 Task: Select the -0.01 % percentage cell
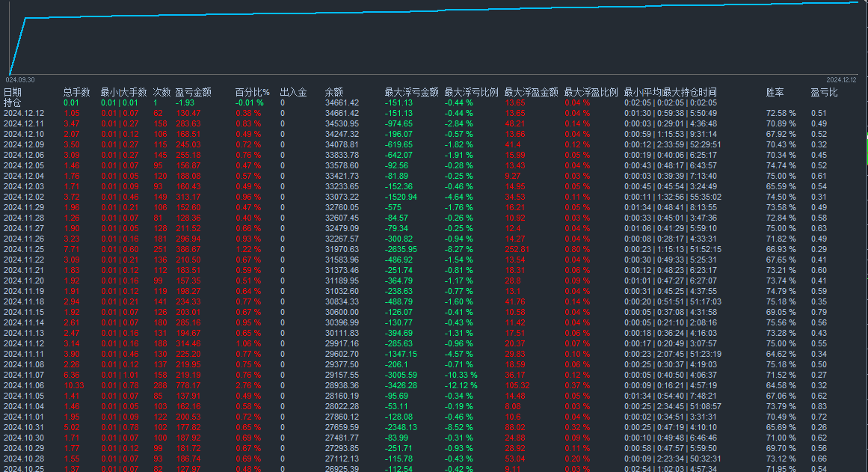(x=249, y=102)
